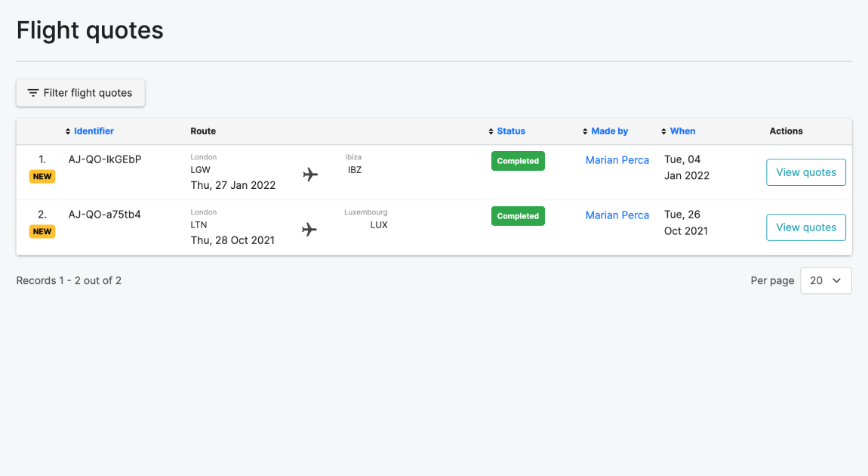
Task: Open Marian Perca's link in the first row
Action: (x=617, y=160)
